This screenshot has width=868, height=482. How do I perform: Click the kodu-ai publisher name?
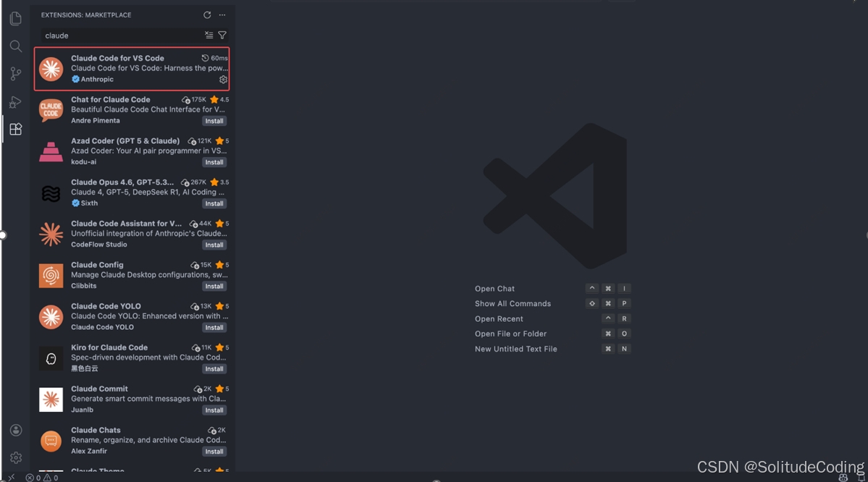click(83, 162)
